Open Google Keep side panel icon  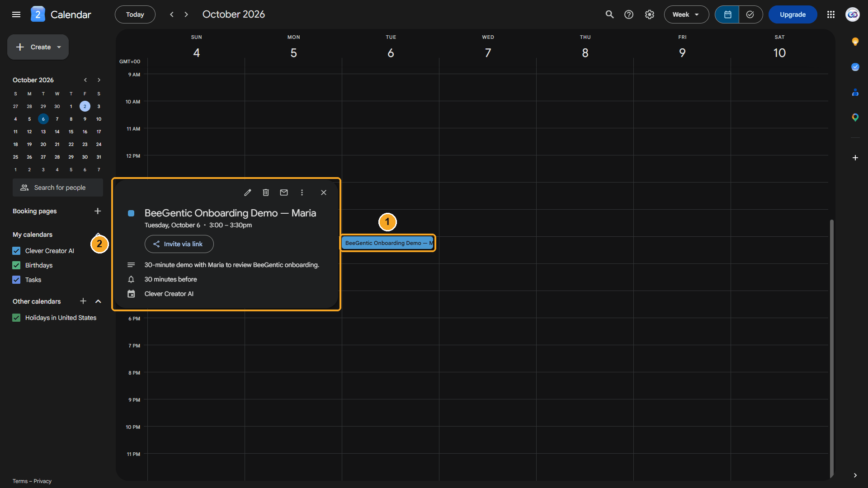point(855,42)
